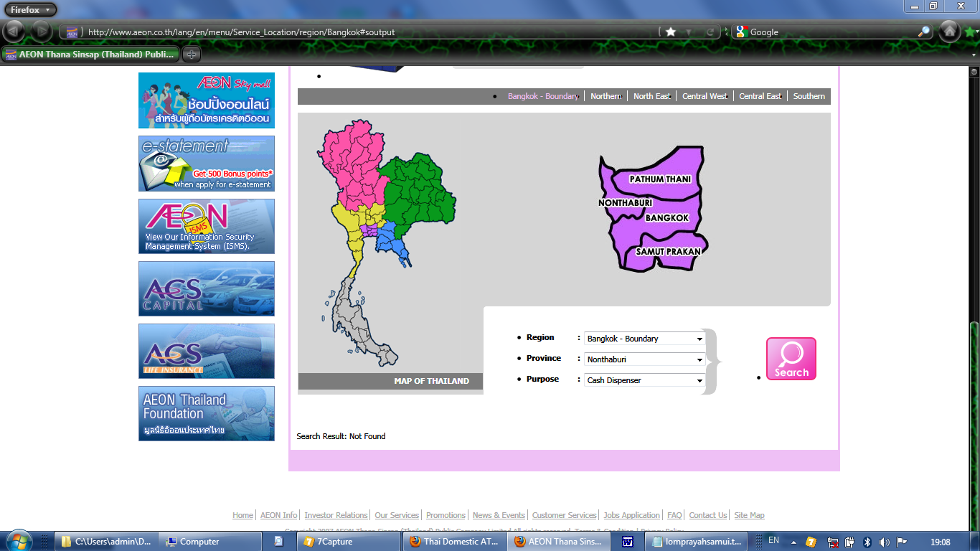Click the Pathum Thani province on the map

tap(660, 179)
